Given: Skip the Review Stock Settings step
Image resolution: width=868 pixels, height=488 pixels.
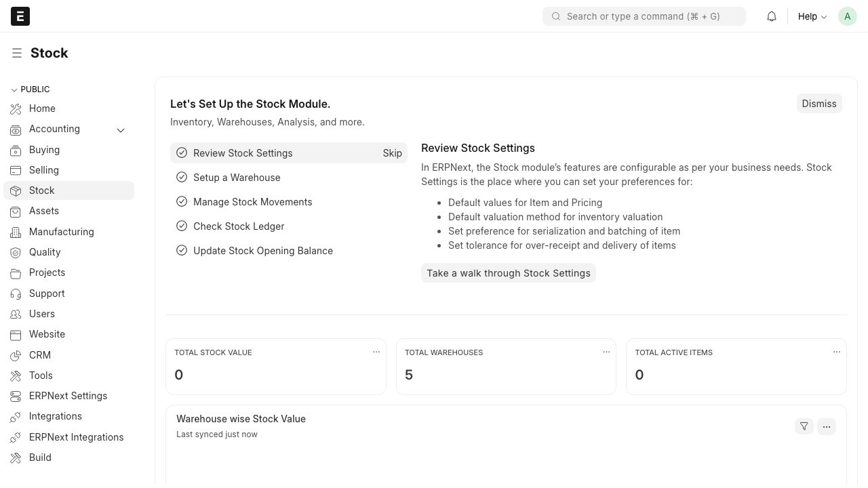Looking at the screenshot, I should point(393,153).
